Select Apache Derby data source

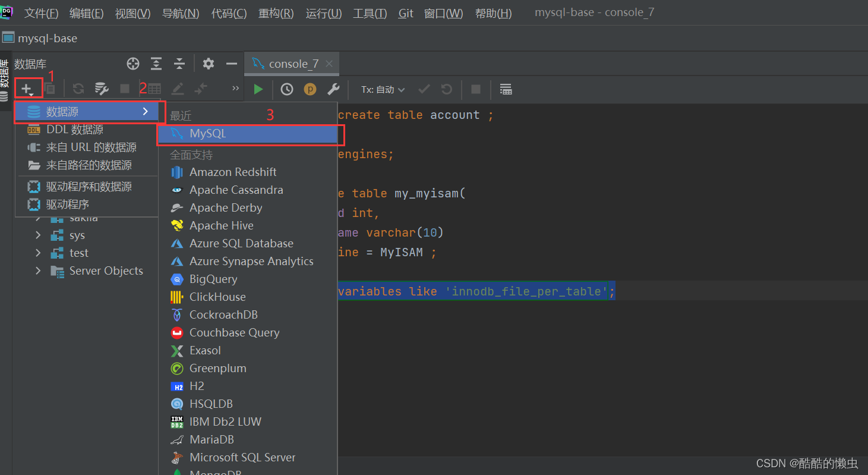point(248,207)
